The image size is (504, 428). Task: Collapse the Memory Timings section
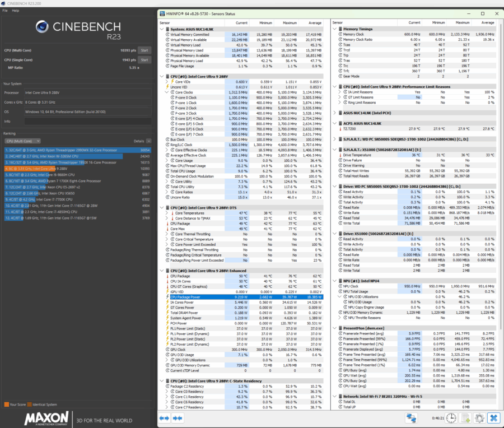tap(335, 29)
